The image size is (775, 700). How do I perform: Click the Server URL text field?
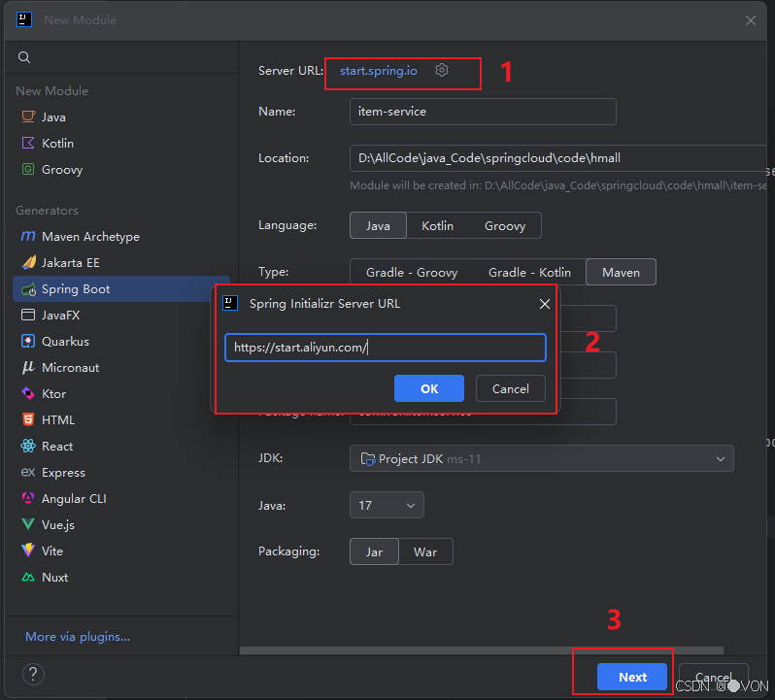click(386, 348)
